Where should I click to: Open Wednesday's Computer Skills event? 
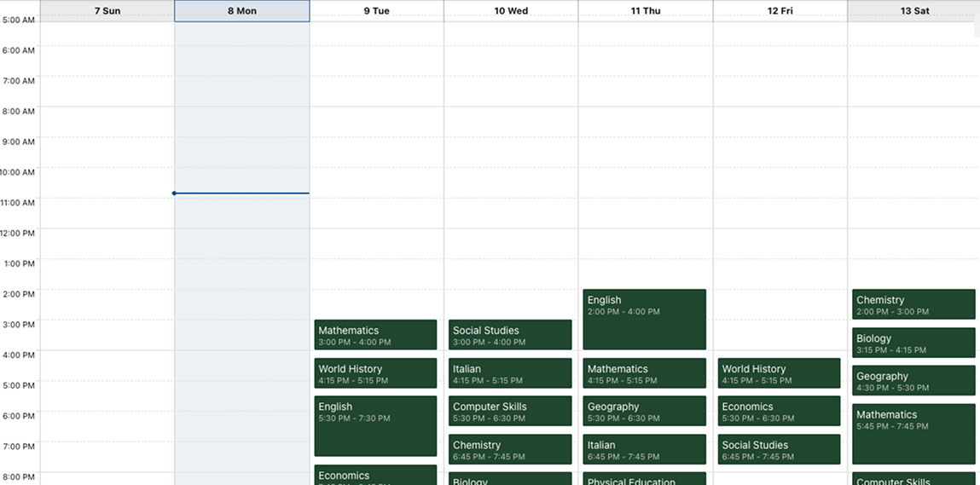click(x=510, y=411)
